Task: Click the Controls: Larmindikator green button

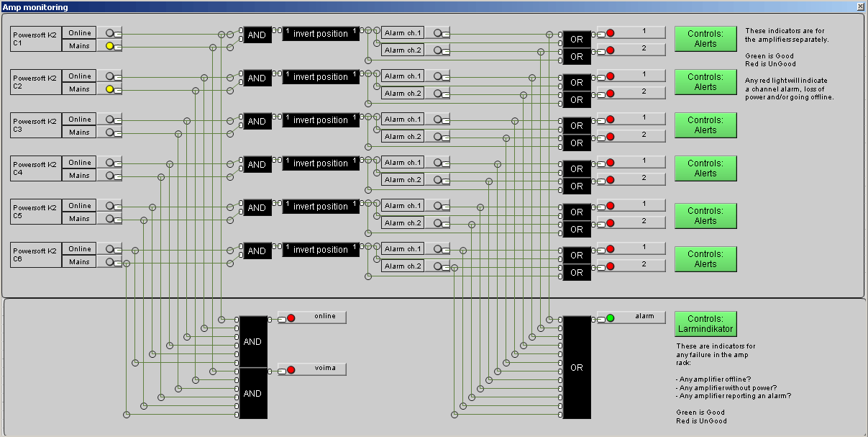Action: coord(705,324)
